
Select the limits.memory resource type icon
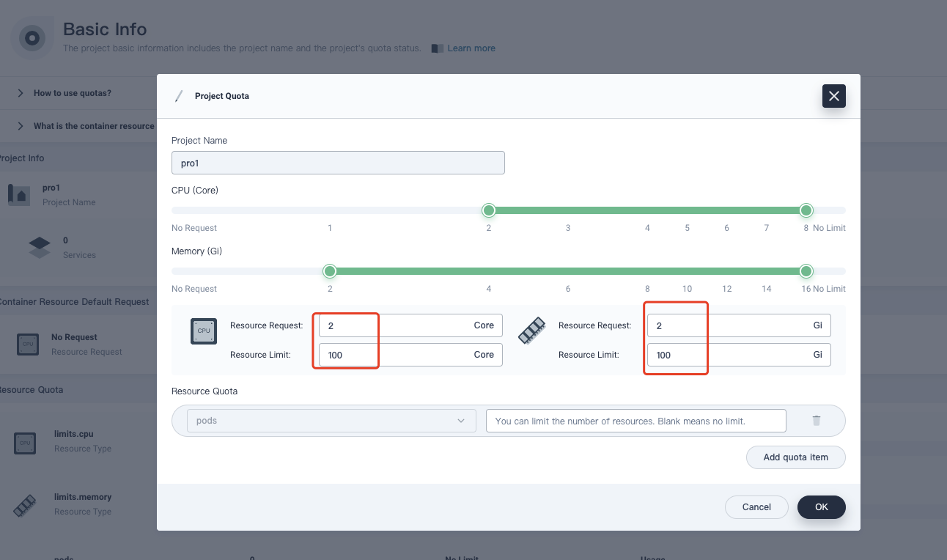(24, 506)
